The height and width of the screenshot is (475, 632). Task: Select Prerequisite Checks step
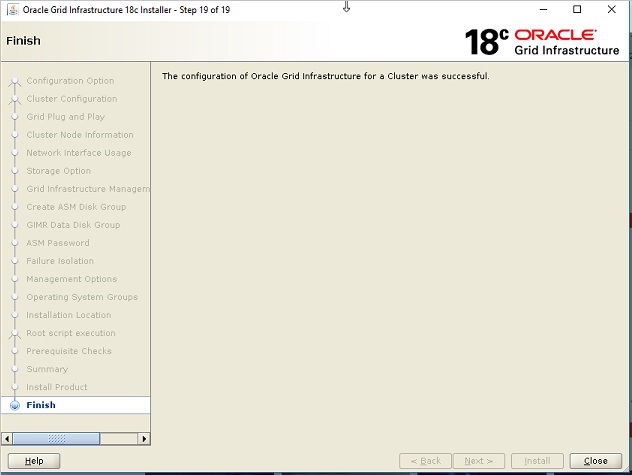coord(69,351)
